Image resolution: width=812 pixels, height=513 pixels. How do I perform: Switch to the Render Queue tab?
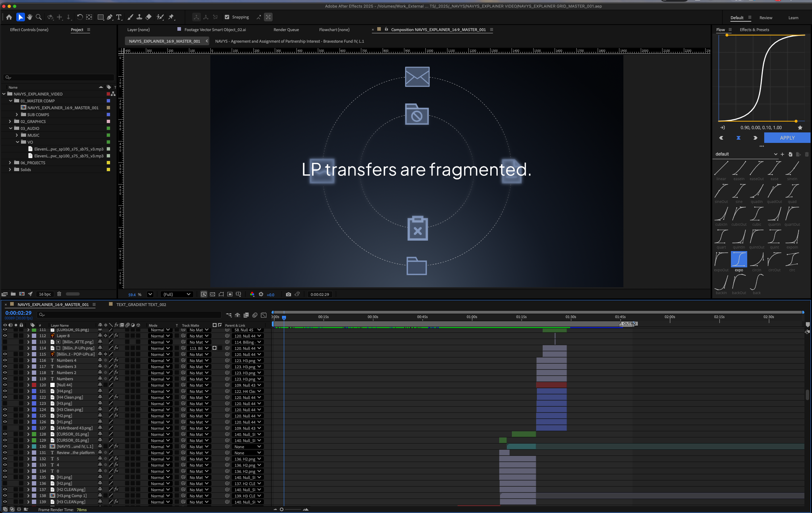(286, 30)
